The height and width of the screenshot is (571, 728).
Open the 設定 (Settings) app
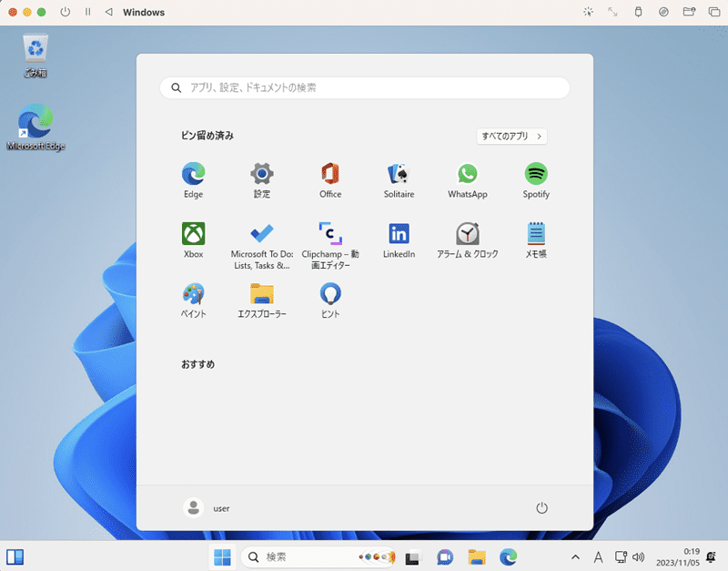[x=262, y=180]
